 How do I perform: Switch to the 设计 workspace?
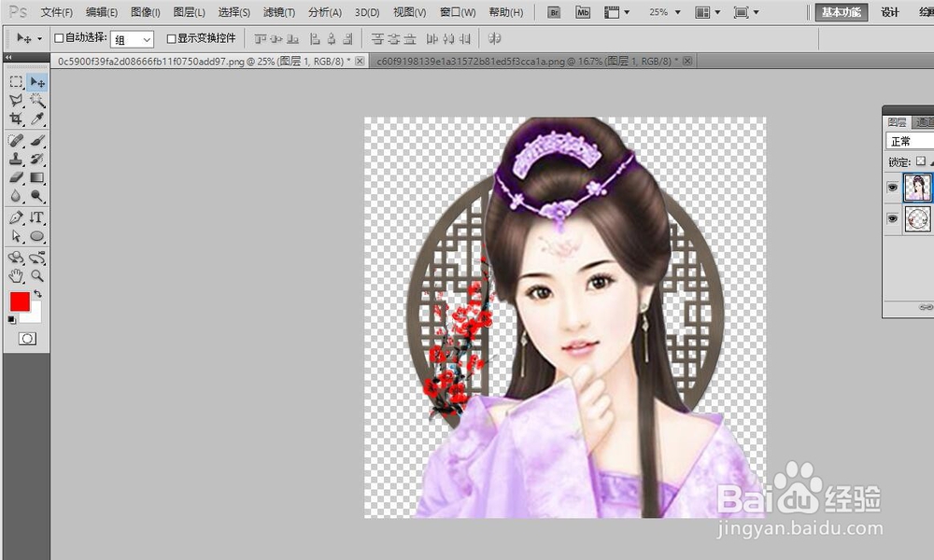890,12
